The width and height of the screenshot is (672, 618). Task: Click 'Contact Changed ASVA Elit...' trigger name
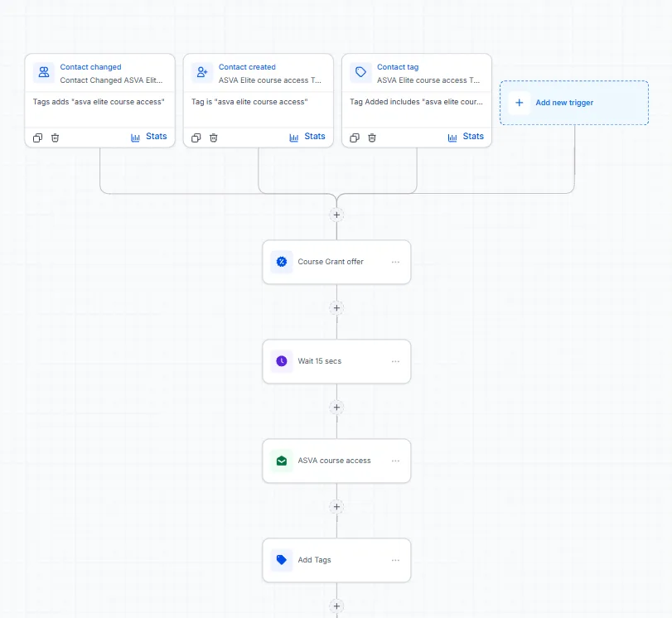tap(111, 80)
